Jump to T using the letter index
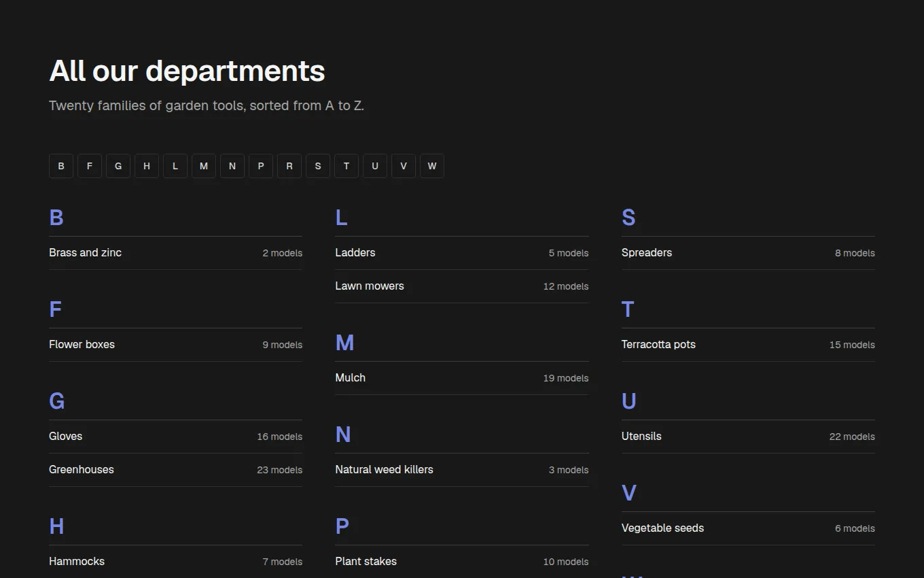 [346, 166]
